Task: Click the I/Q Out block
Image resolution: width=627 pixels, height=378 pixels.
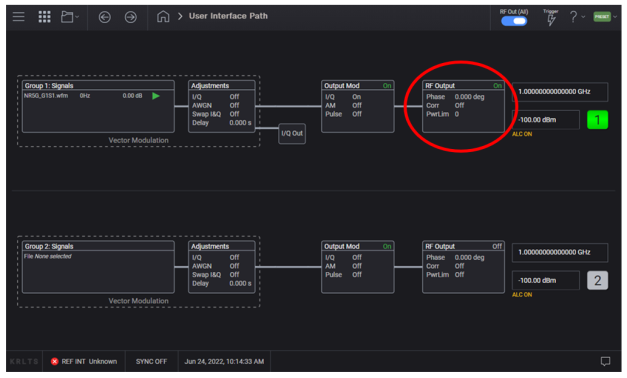Action: 292,134
